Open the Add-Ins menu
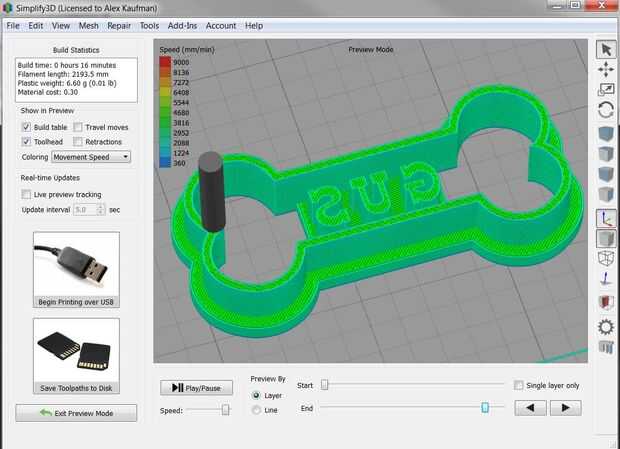 (182, 26)
